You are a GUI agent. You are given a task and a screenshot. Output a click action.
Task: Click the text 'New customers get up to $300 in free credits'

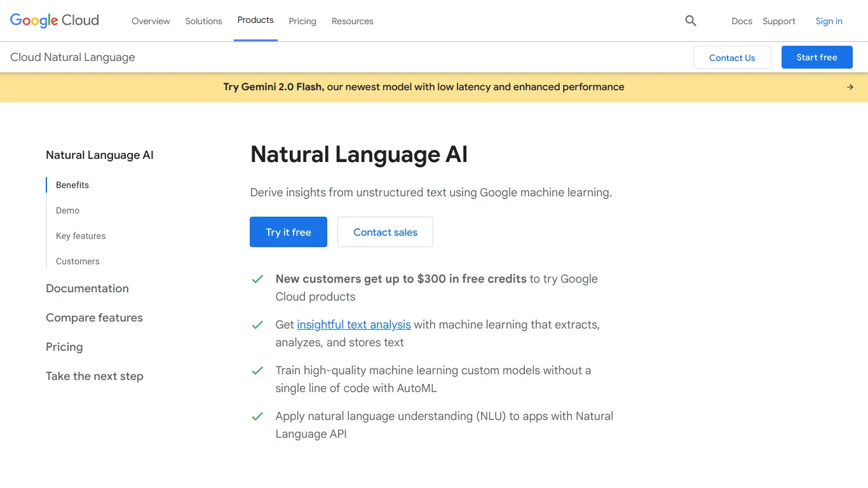[401, 279]
